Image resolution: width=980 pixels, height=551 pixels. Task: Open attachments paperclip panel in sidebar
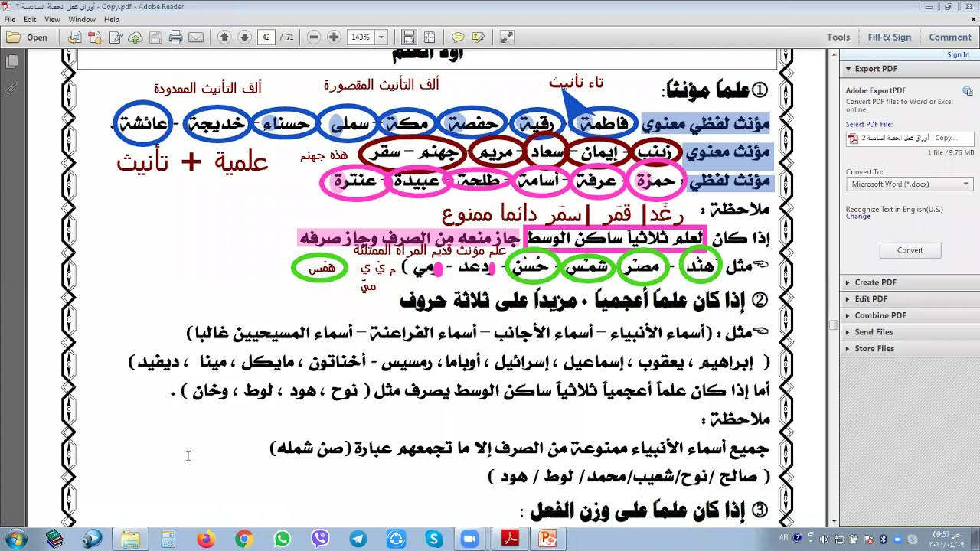[11, 88]
